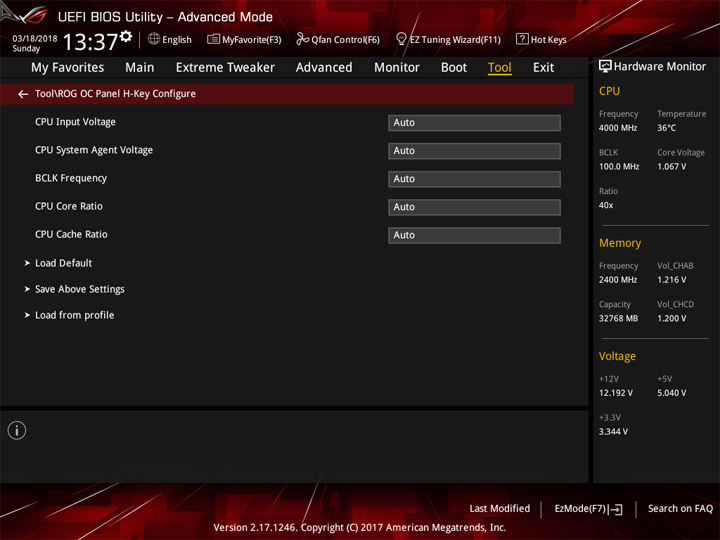
Task: Click the 1.216 V Vol_CHAB value
Action: click(x=671, y=280)
